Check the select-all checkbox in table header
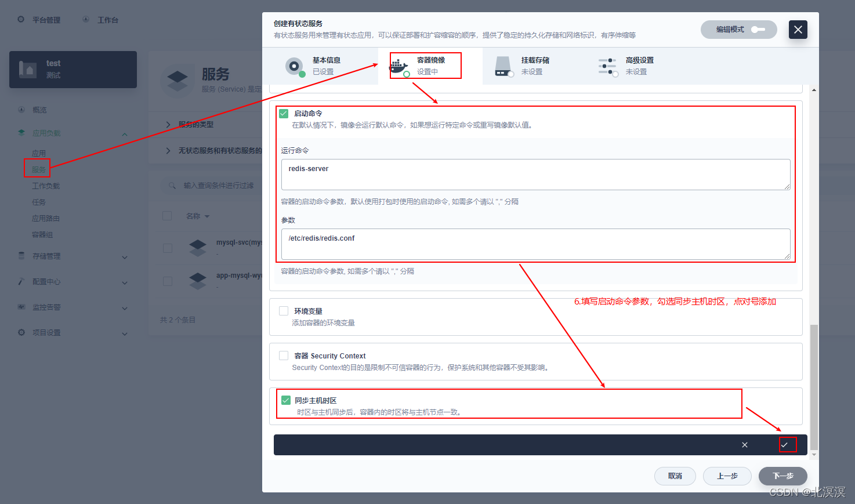This screenshot has height=504, width=855. click(x=167, y=216)
